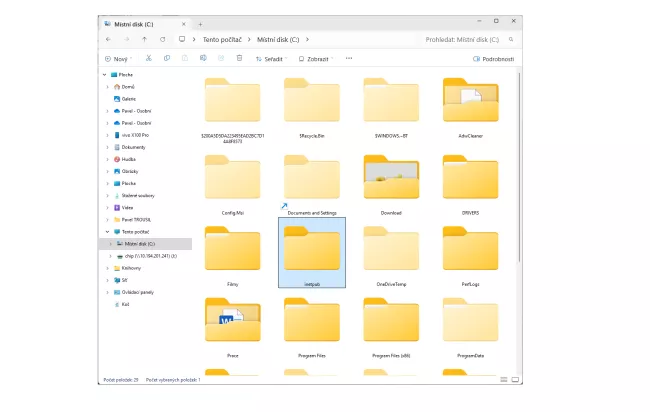Go up one folder level with Up arrow
Screen dimensions: 650x412
pyautogui.click(x=144, y=39)
